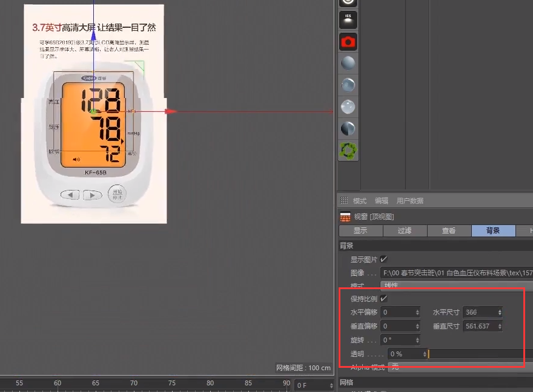
Task: Click timeline frame marker 75
Action: (x=172, y=383)
